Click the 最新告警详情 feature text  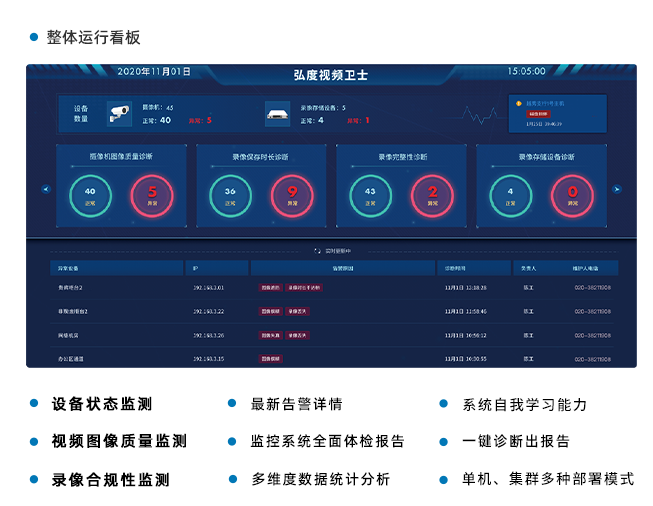pyautogui.click(x=297, y=404)
